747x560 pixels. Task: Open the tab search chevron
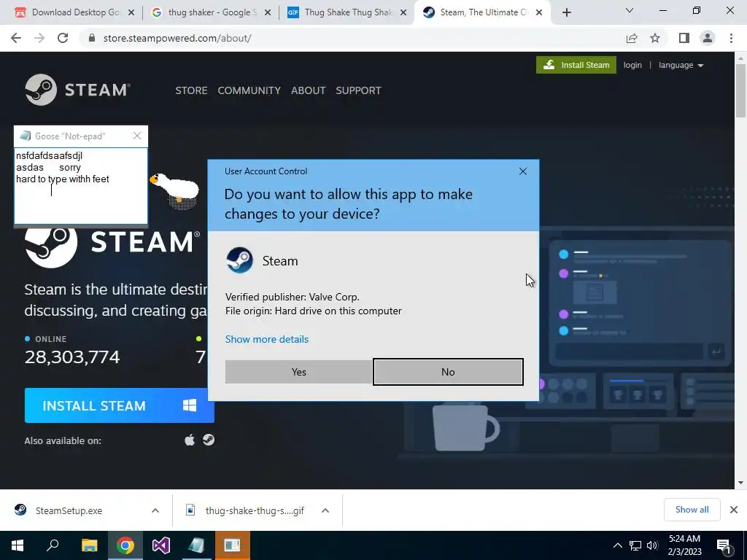630,10
